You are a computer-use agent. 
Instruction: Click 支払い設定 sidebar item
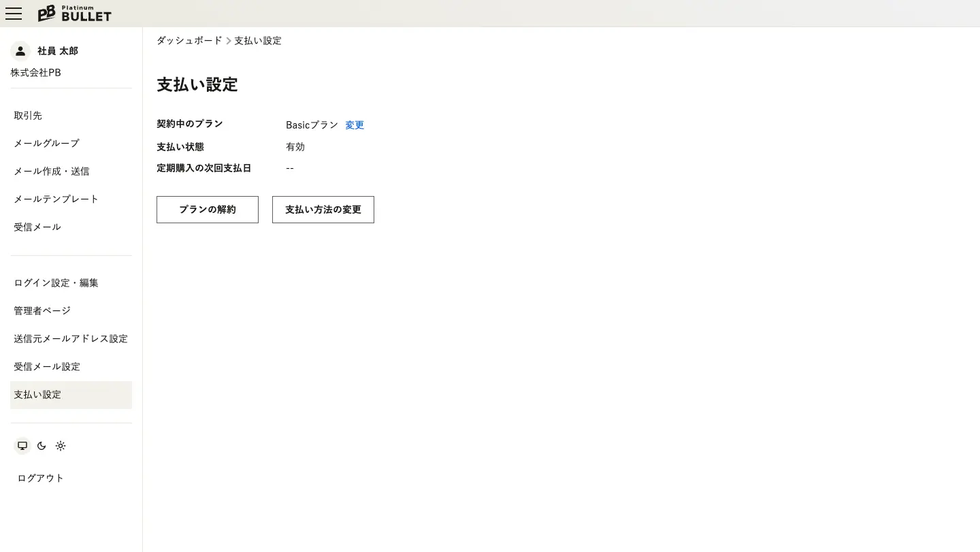[37, 395]
